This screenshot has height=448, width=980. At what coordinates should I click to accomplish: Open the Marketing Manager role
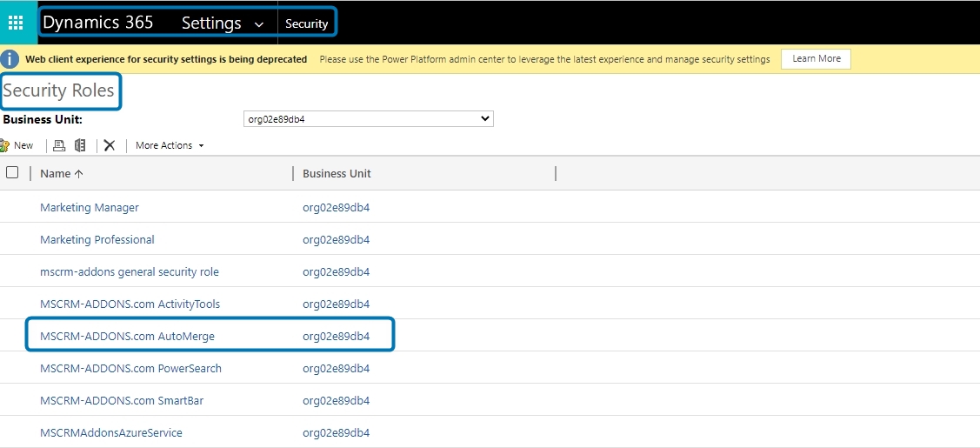click(x=90, y=207)
